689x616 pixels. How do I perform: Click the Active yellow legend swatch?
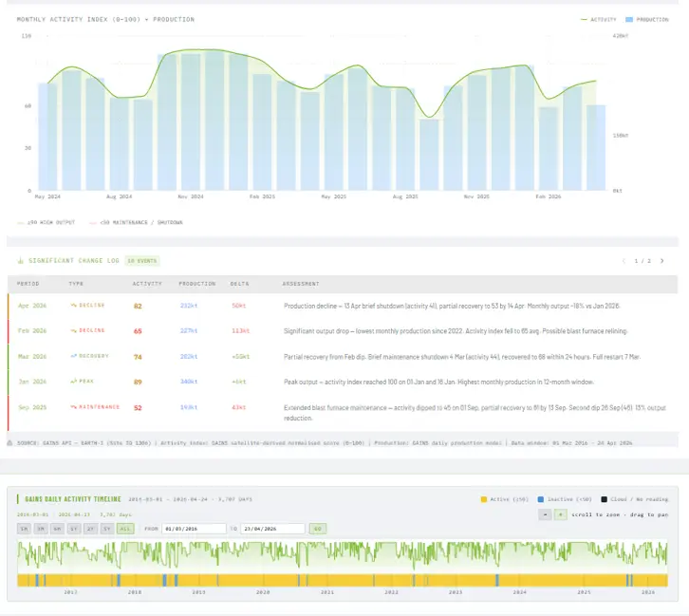[x=484, y=499]
